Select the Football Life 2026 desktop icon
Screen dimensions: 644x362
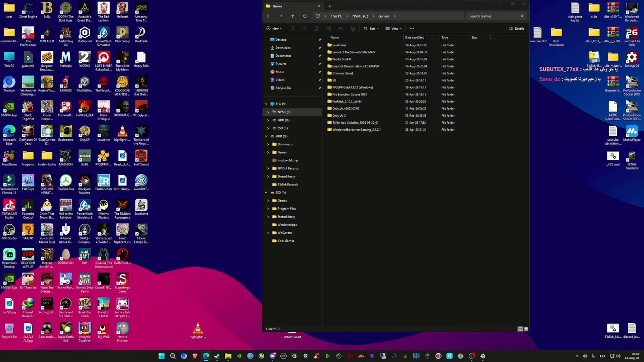click(631, 36)
